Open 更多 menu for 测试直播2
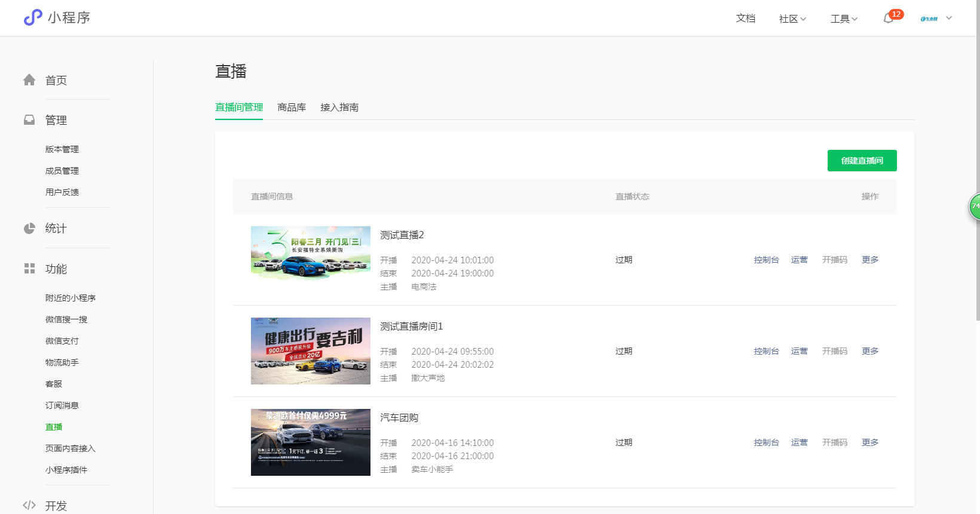980x514 pixels. point(870,260)
